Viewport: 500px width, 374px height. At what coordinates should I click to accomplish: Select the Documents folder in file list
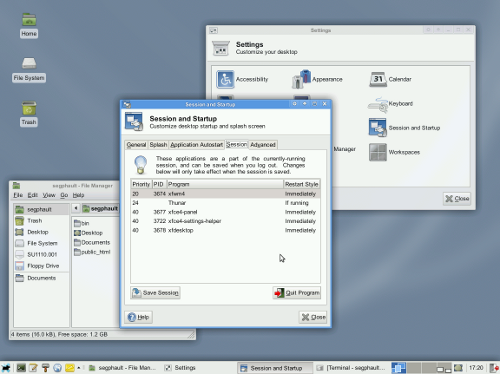tap(92, 242)
